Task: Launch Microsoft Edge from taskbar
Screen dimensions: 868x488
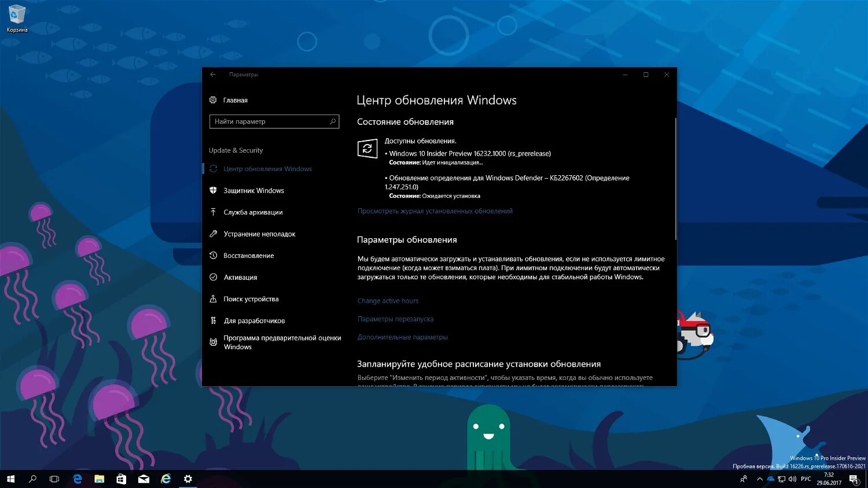Action: click(78, 479)
